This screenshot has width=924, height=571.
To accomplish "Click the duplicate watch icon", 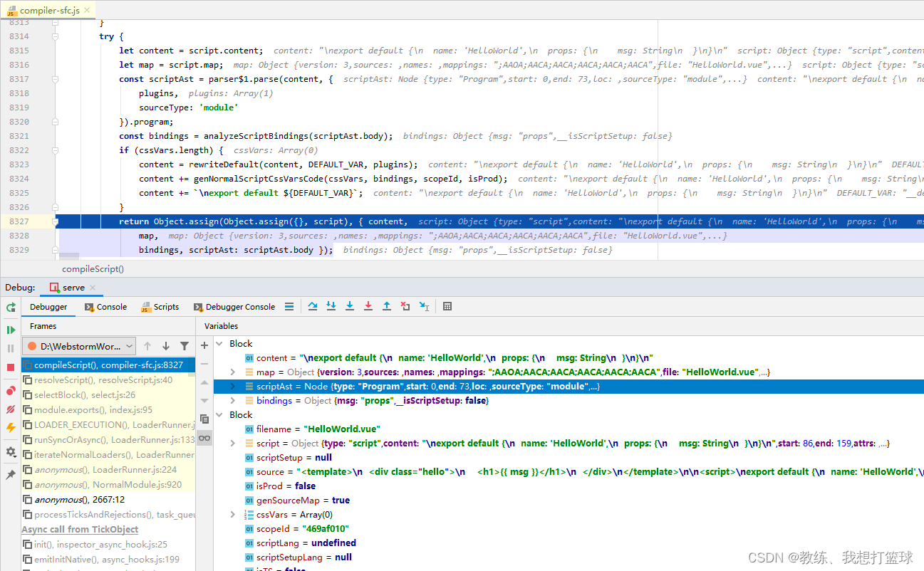I will point(204,419).
